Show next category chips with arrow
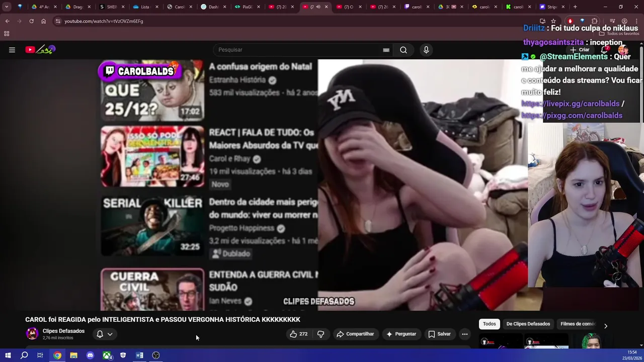This screenshot has width=644, height=362. pyautogui.click(x=606, y=326)
